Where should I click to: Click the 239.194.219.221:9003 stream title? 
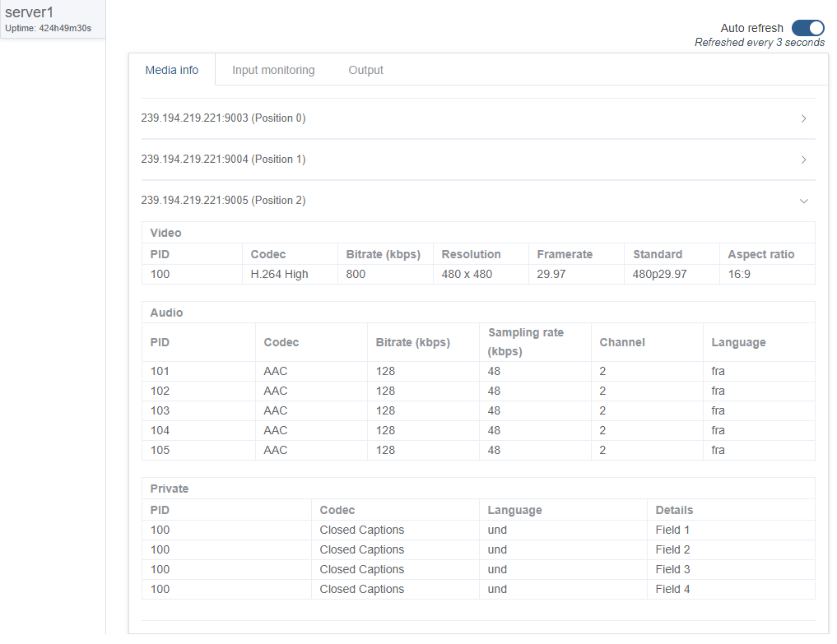pos(223,118)
